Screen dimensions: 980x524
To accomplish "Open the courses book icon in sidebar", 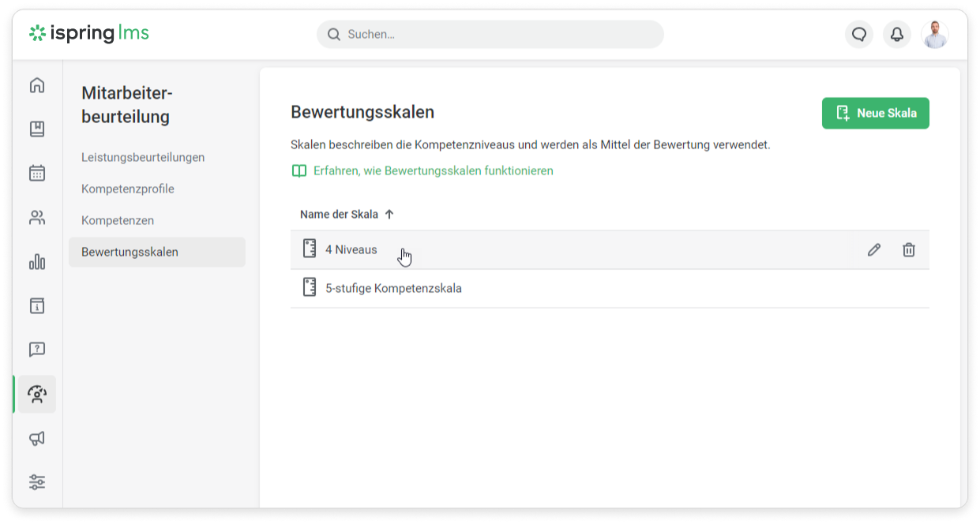I will pos(37,129).
